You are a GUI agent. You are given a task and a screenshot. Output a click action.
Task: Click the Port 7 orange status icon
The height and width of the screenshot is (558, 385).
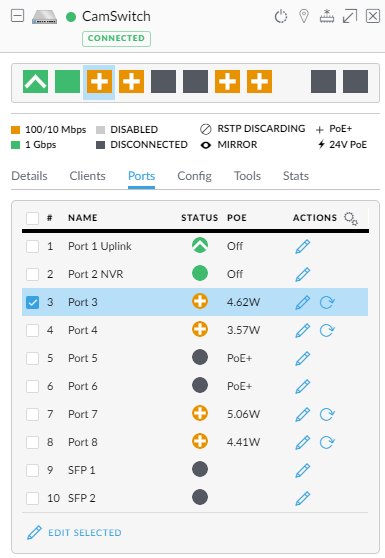pyautogui.click(x=200, y=414)
